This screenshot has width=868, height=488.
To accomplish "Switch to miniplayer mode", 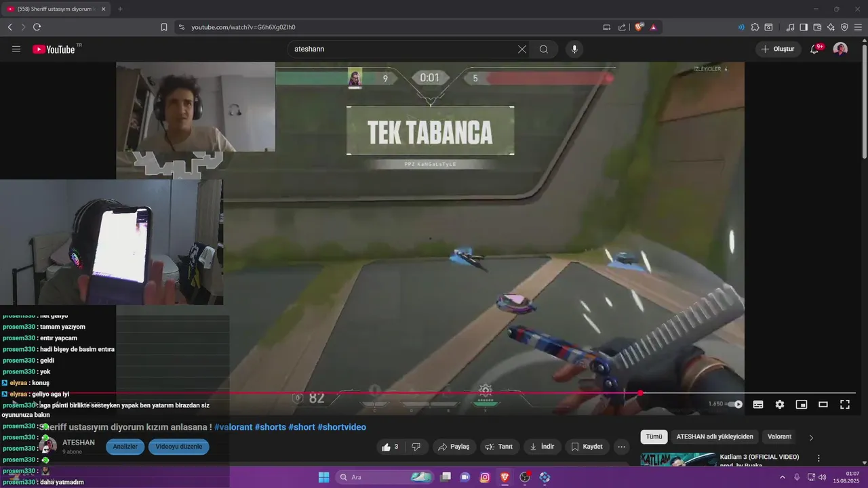I will click(x=802, y=405).
